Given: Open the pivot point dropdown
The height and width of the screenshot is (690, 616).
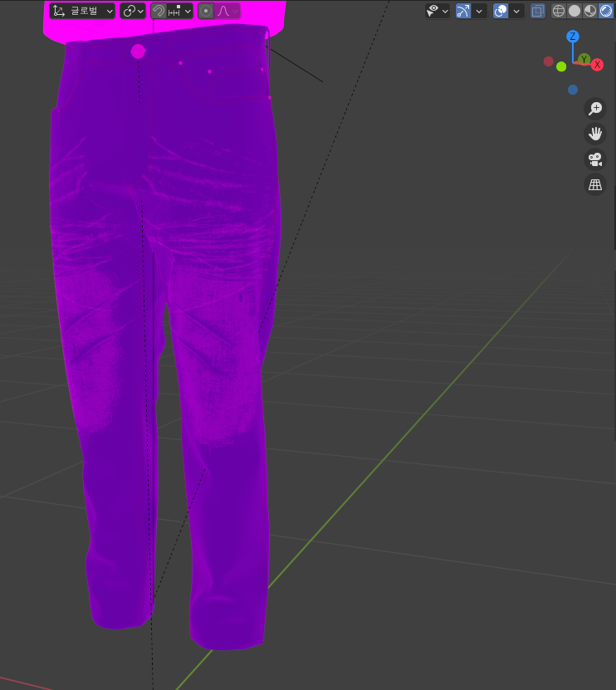Looking at the screenshot, I should tap(133, 11).
